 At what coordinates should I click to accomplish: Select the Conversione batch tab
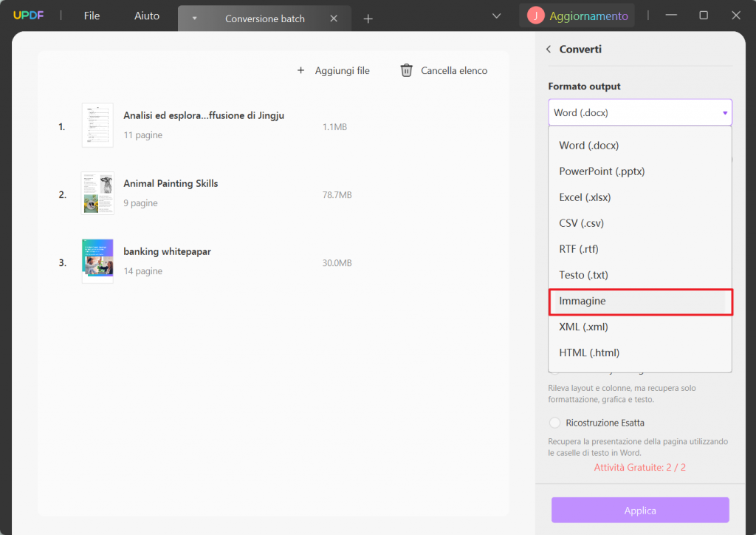click(264, 18)
